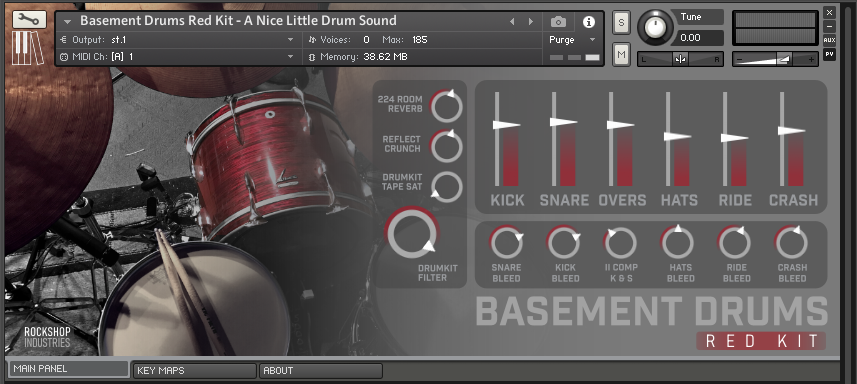Click the Snare Bleed knob

(506, 243)
